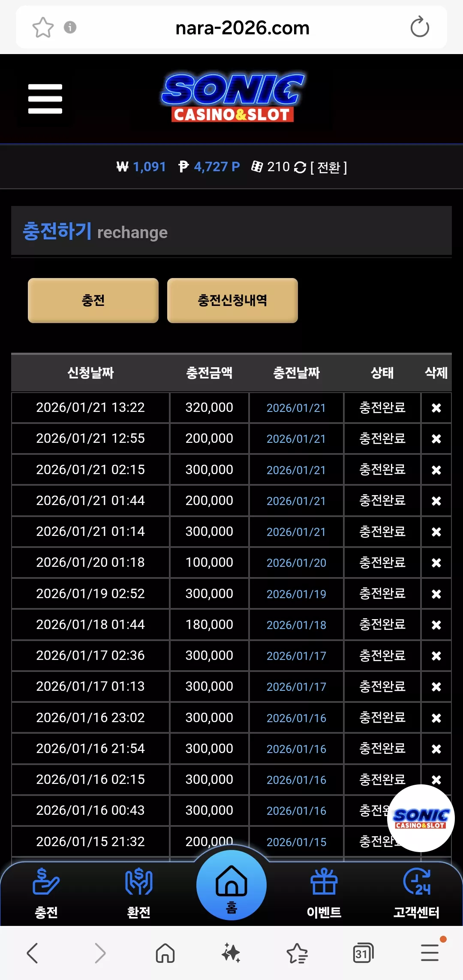This screenshot has height=980, width=463.
Task: Delete the 2026/01/20 01:18 recharge record
Action: [x=436, y=563]
